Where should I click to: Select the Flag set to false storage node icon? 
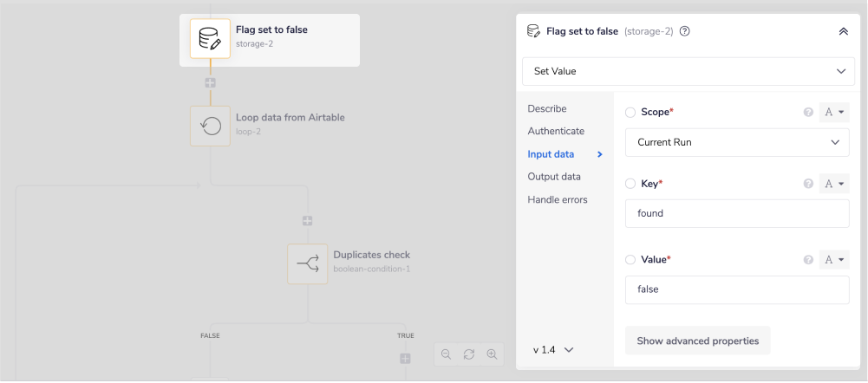click(210, 38)
